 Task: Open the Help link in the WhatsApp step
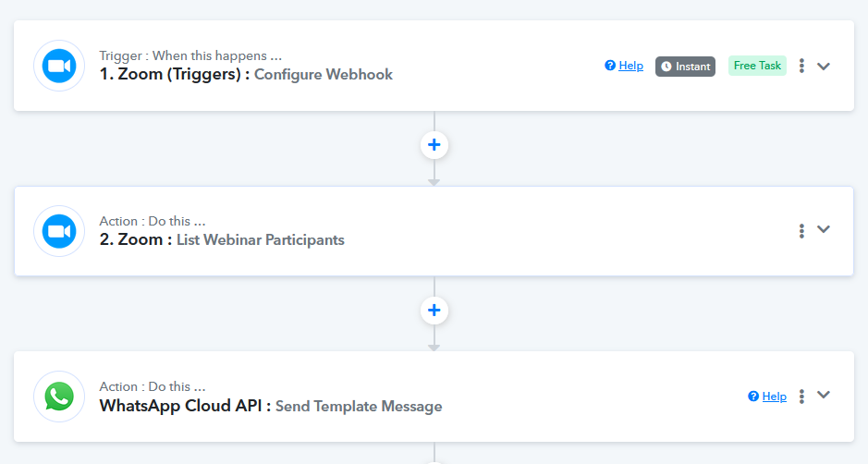pos(774,397)
